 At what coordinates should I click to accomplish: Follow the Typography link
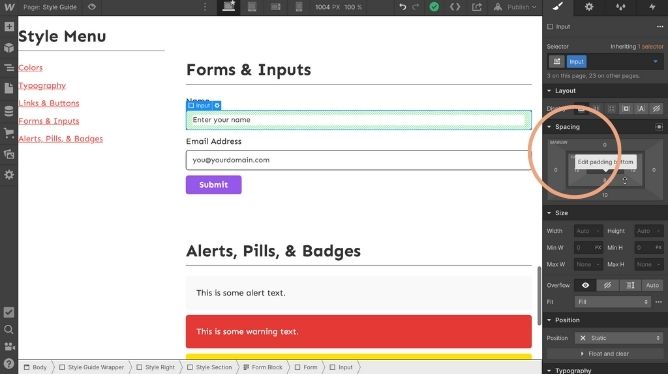click(x=42, y=86)
